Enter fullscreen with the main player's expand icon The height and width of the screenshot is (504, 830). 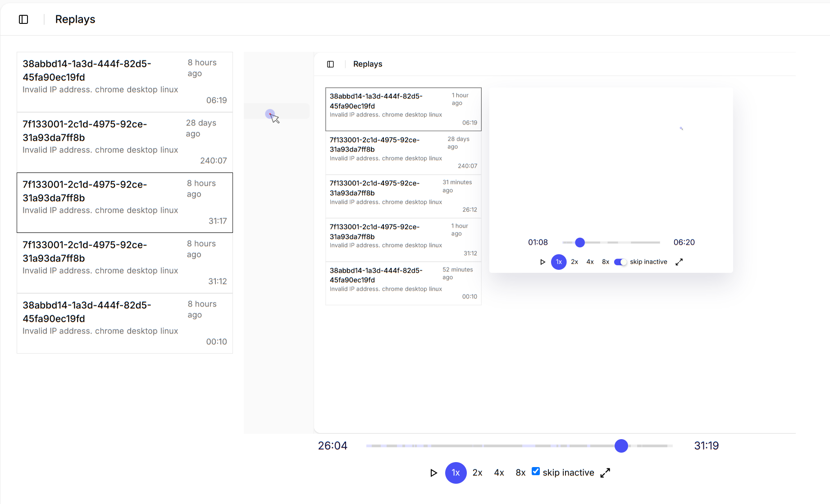pyautogui.click(x=605, y=472)
